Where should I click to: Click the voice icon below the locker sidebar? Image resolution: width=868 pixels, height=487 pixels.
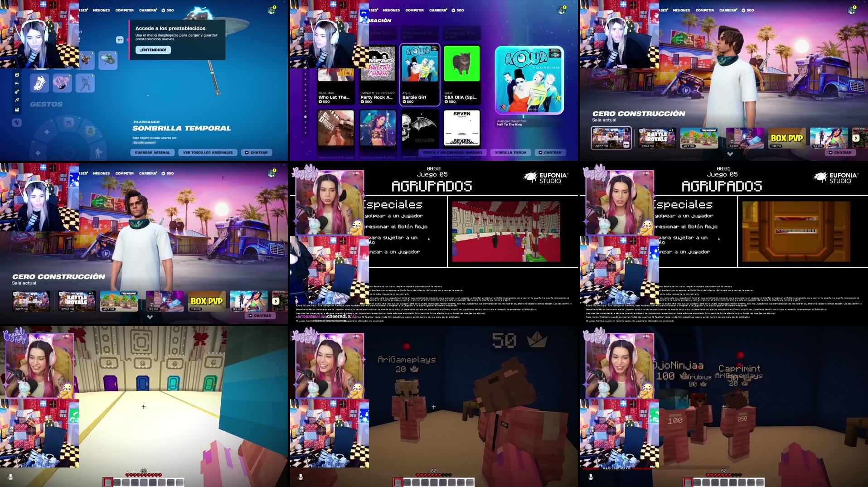click(x=16, y=122)
